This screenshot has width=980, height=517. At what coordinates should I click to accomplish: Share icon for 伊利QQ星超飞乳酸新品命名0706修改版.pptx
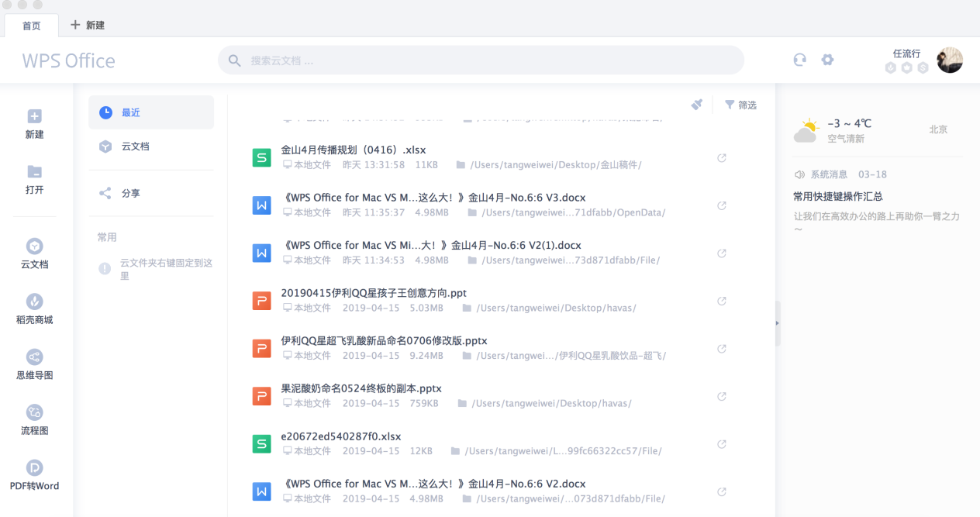point(722,349)
